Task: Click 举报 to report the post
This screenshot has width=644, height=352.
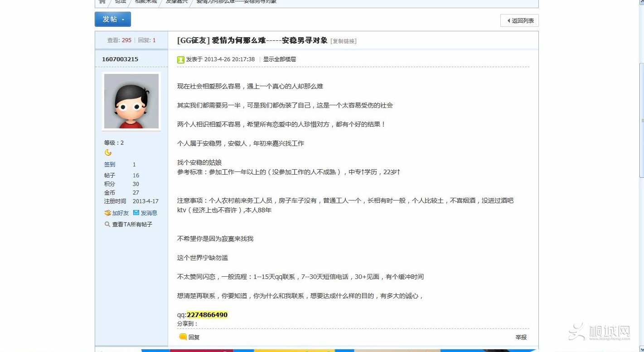Action: [x=521, y=337]
